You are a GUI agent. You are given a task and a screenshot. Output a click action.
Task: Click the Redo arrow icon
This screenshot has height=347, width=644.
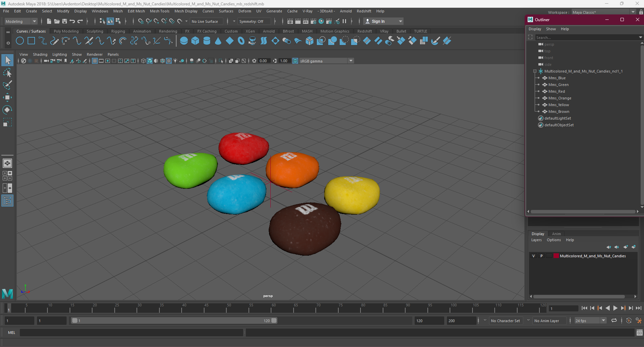pos(80,21)
